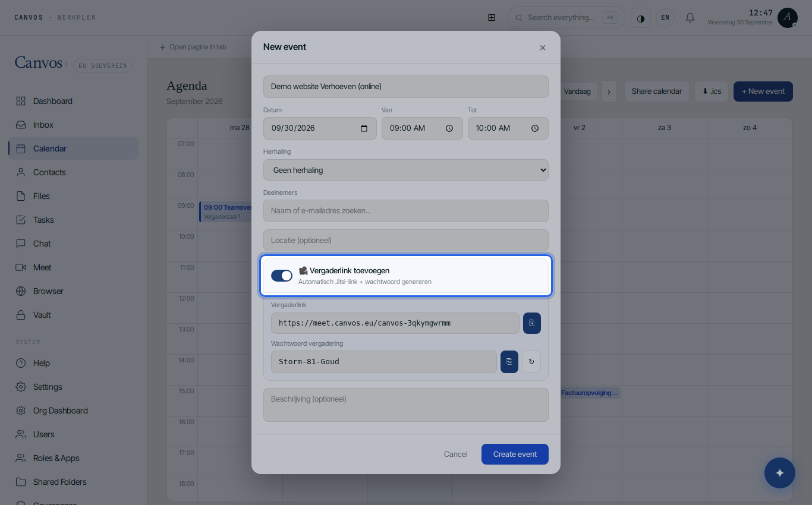Open Vault in the sidebar
This screenshot has height=505, width=812.
click(x=73, y=315)
